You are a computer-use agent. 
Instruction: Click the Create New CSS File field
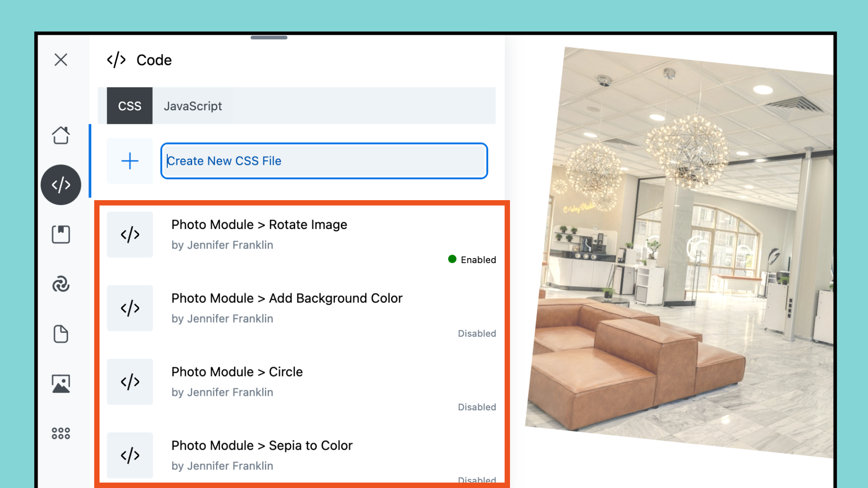(324, 161)
